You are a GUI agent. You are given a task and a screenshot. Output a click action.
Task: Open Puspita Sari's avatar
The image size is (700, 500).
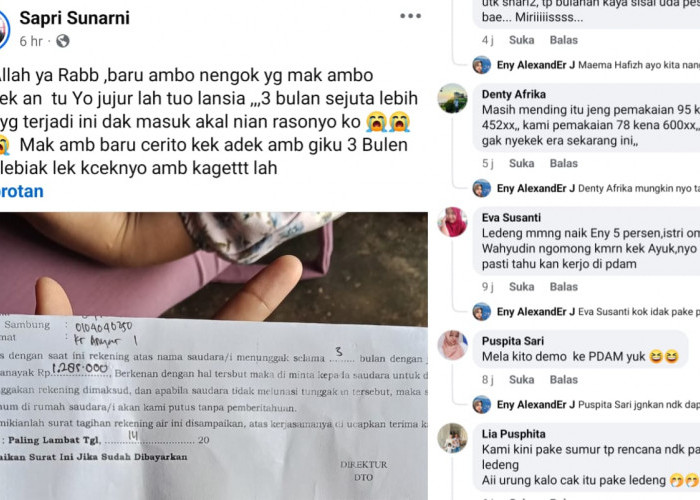pyautogui.click(x=453, y=345)
